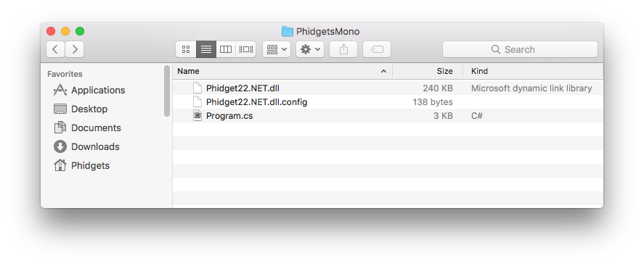644x266 pixels.
Task: Sort files by Size column header
Action: [428, 71]
